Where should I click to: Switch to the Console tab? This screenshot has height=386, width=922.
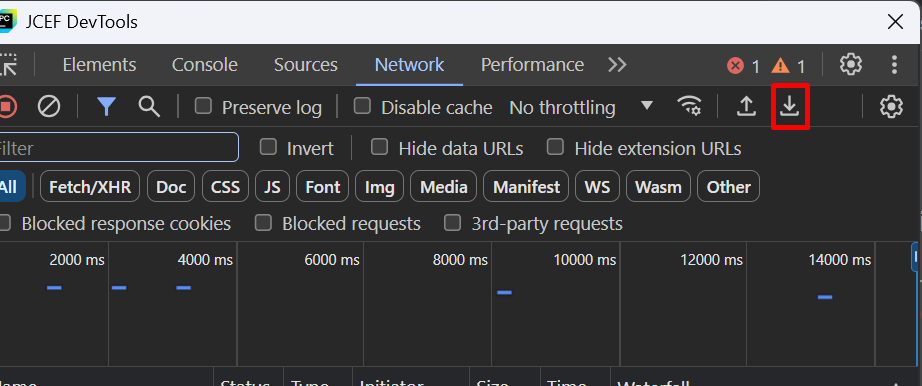[x=205, y=64]
